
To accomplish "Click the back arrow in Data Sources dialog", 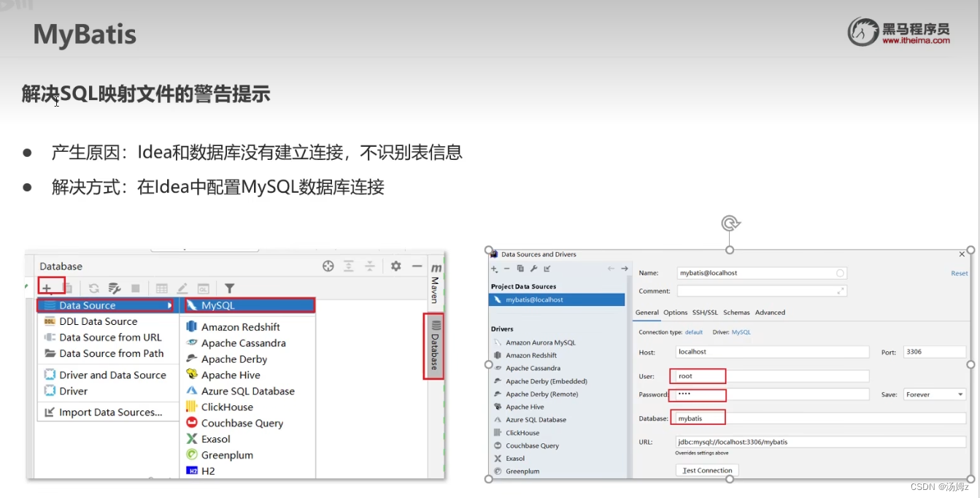I will (611, 269).
